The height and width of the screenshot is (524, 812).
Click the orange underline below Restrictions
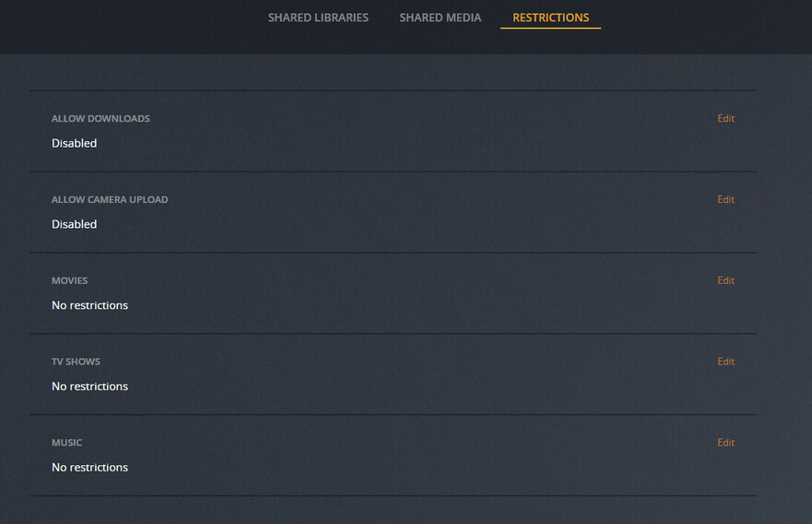(x=550, y=28)
